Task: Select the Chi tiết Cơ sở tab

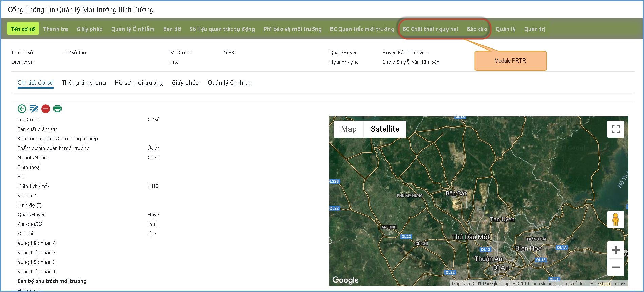Action: coord(36,83)
